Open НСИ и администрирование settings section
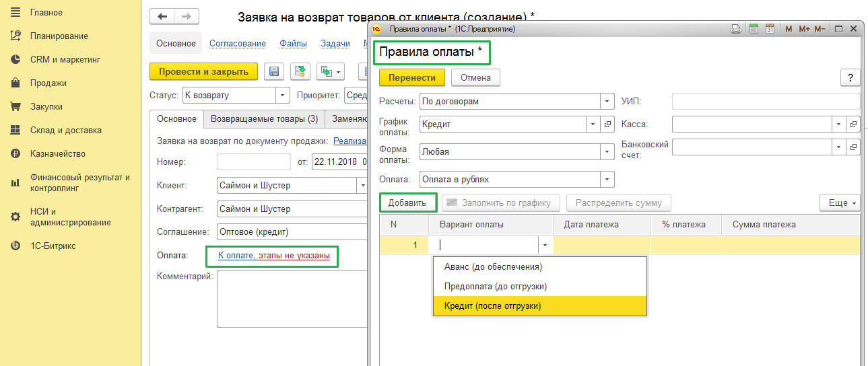This screenshot has height=366, width=868. point(70,217)
